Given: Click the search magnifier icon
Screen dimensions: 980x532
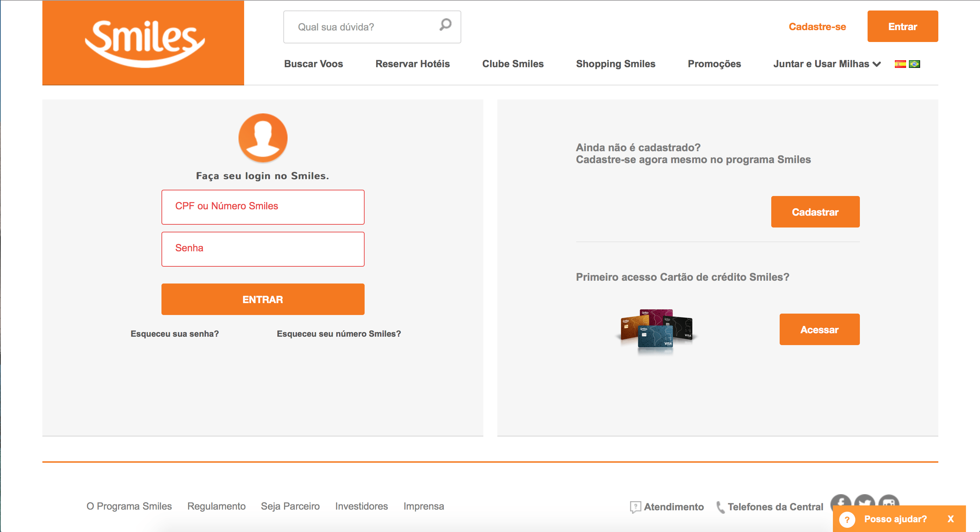Looking at the screenshot, I should click(445, 25).
